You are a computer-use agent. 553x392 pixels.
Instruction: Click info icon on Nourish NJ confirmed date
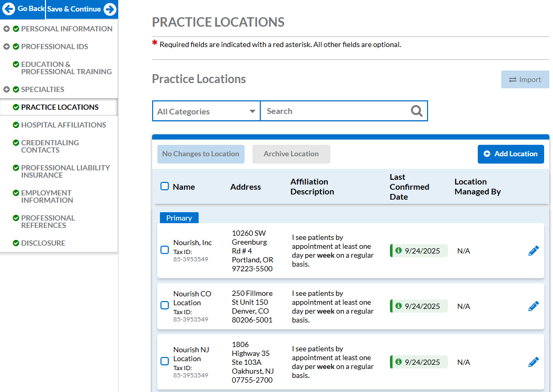coord(399,362)
